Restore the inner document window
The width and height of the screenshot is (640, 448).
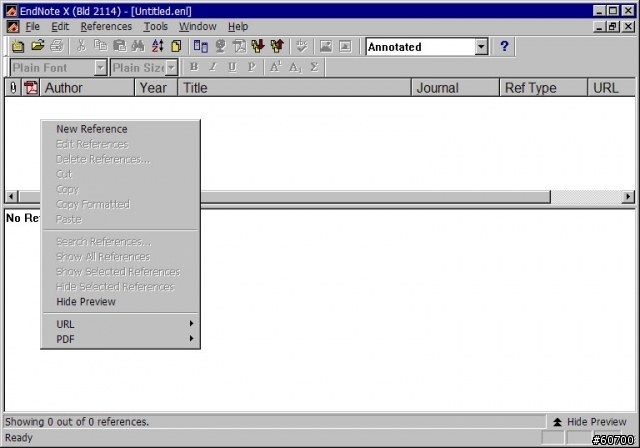[613, 27]
